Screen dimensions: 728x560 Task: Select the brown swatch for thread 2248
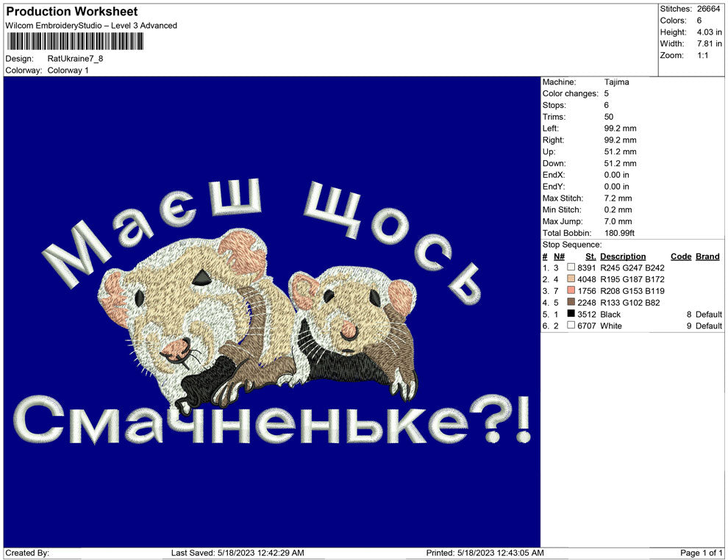(571, 303)
